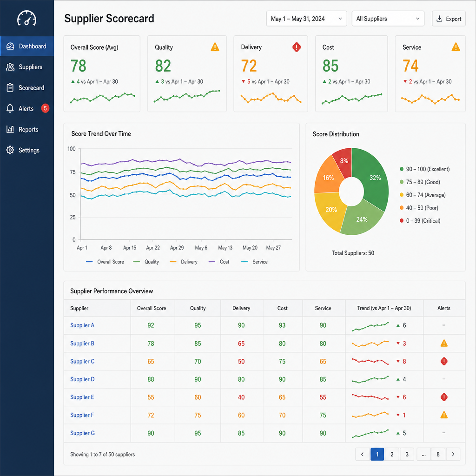Click the 90 – 100 (Excellent) legend entry
Image resolution: width=476 pixels, height=476 pixels.
point(425,169)
